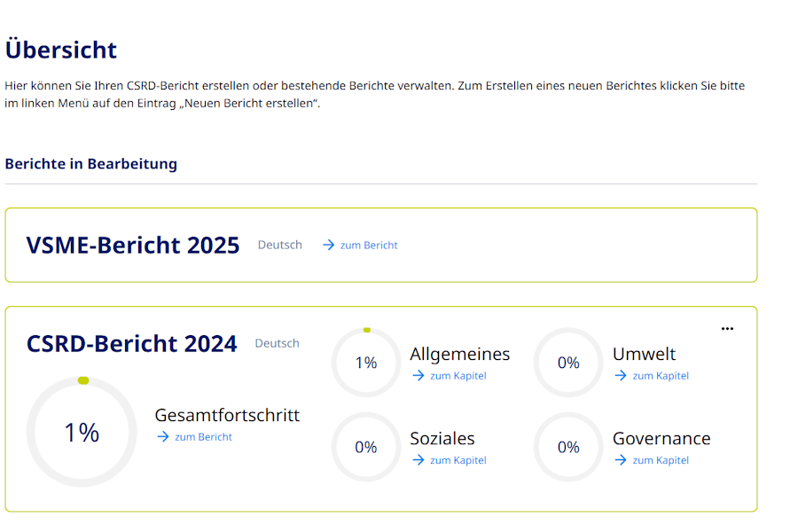Click the Allgemeines 1% progress ring
Image resolution: width=798 pixels, height=532 pixels.
[x=366, y=363]
